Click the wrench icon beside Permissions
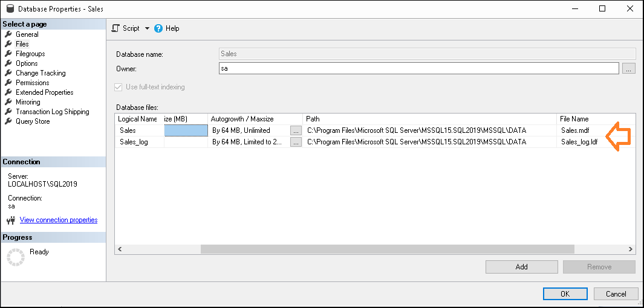 [x=8, y=82]
